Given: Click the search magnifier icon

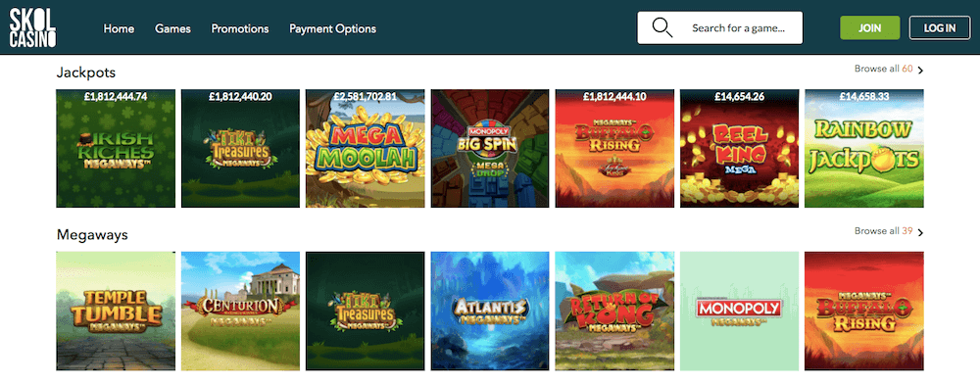Looking at the screenshot, I should coord(661,27).
